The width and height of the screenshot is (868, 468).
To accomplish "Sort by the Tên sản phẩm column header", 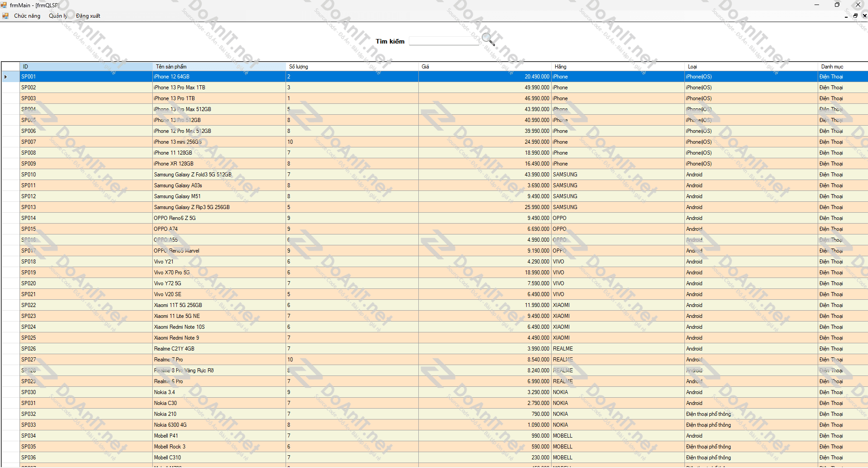I will pos(219,67).
